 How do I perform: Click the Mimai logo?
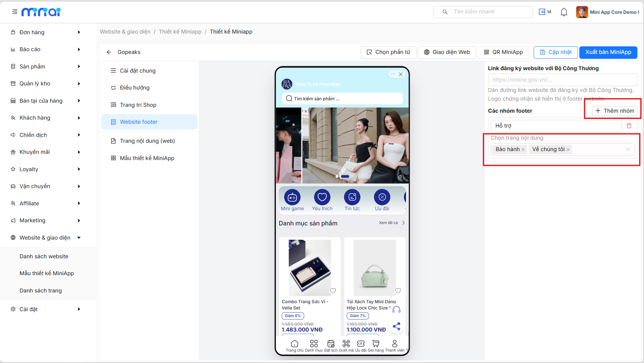[x=41, y=12]
